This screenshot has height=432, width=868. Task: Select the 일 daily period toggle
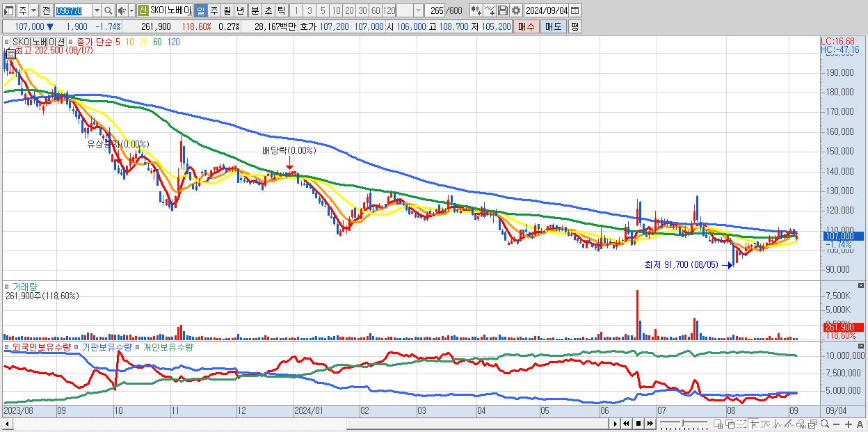(x=200, y=10)
